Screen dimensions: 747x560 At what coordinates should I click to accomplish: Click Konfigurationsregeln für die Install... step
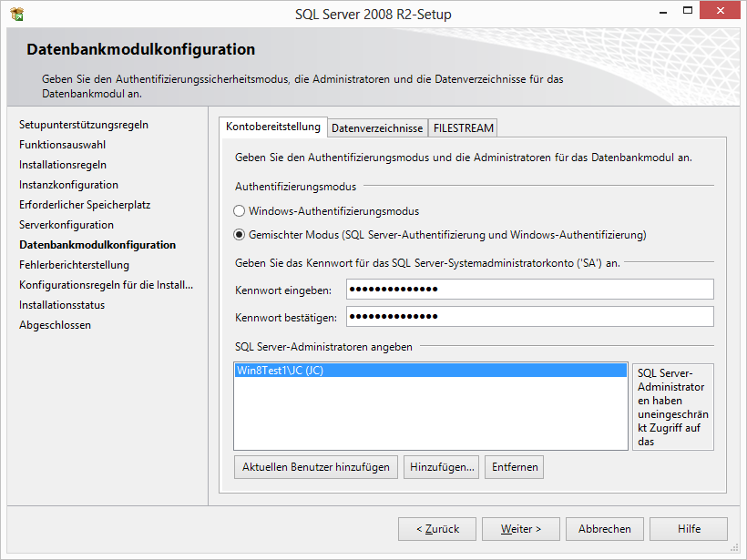[x=107, y=285]
